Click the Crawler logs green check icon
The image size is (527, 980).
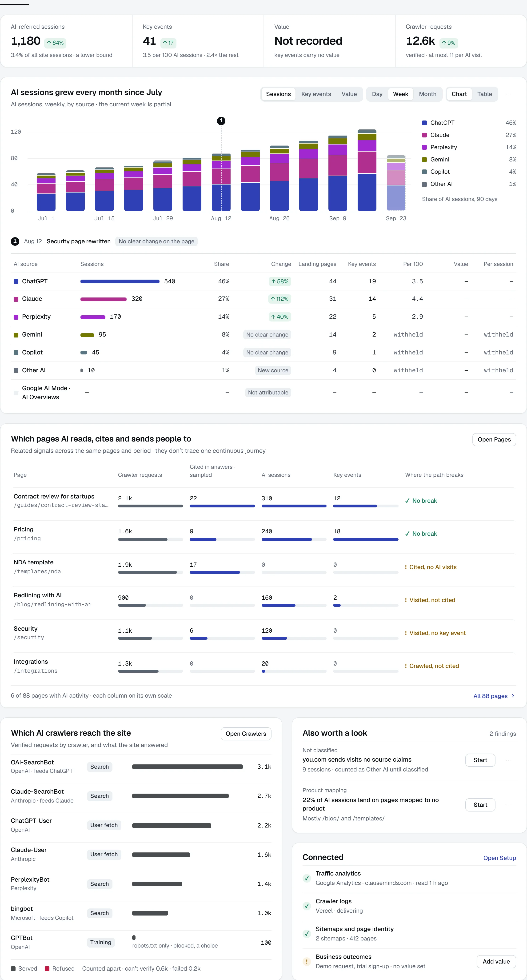point(307,906)
